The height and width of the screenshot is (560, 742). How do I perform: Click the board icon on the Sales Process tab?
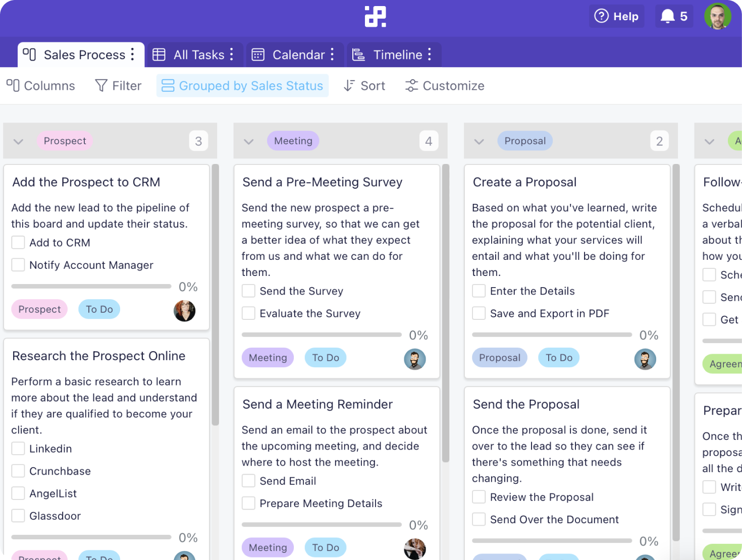(x=29, y=54)
